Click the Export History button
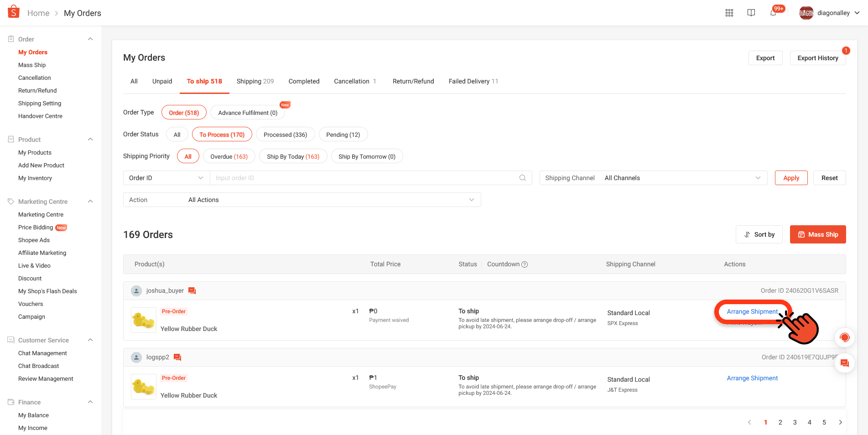 tap(817, 58)
